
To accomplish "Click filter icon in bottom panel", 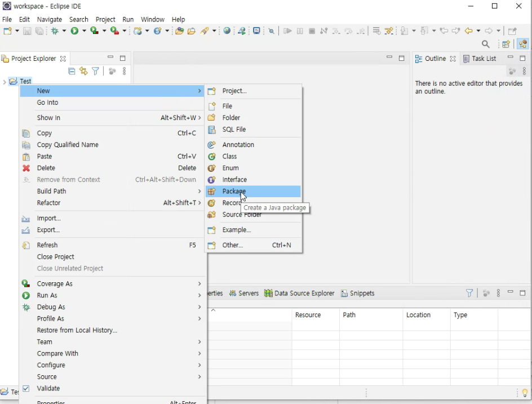I will [x=469, y=293].
